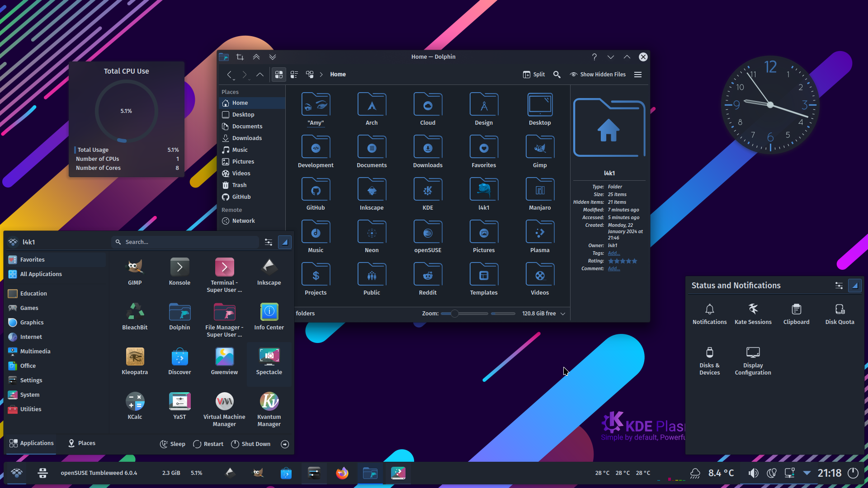Launch Virtual Machine Manager
This screenshot has width=868, height=488.
pyautogui.click(x=224, y=409)
